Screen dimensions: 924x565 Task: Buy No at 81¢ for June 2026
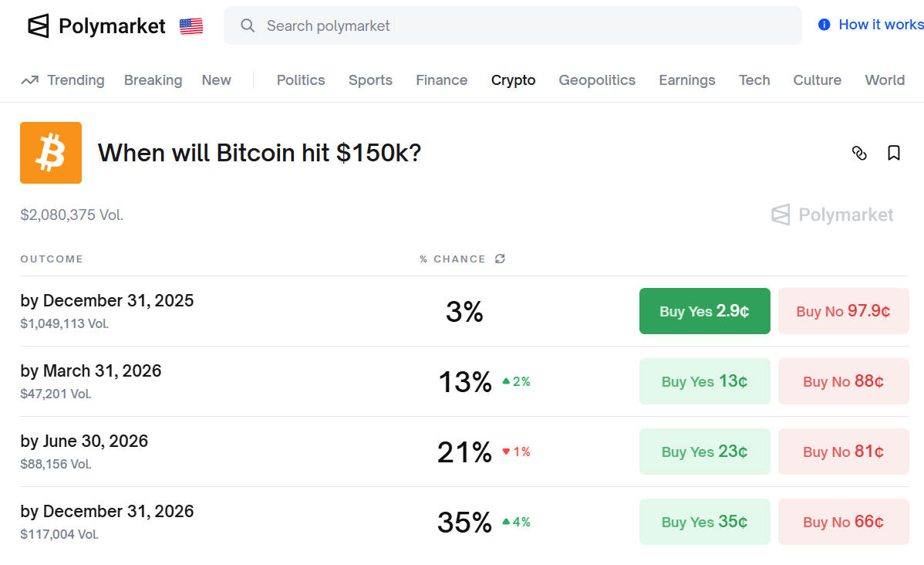[x=843, y=452]
